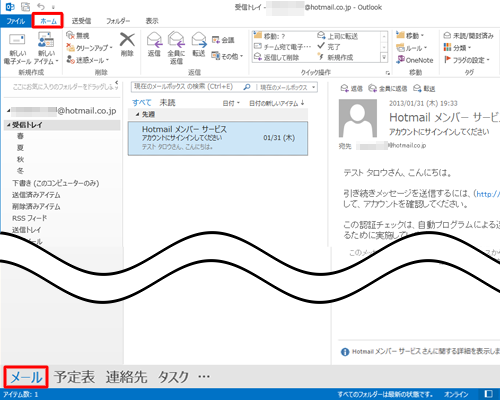Open the 迷惑メール dropdown
Image resolution: width=500 pixels, height=400 pixels.
click(88, 60)
